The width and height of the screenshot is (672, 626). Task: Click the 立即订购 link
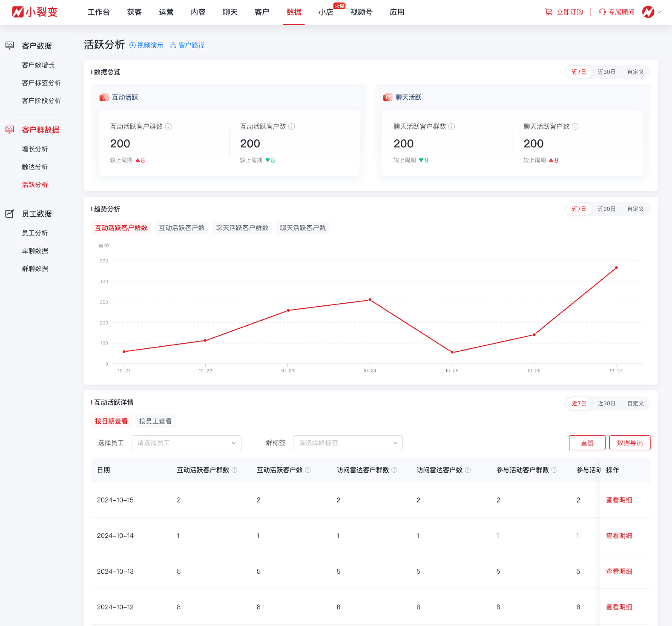(x=570, y=12)
